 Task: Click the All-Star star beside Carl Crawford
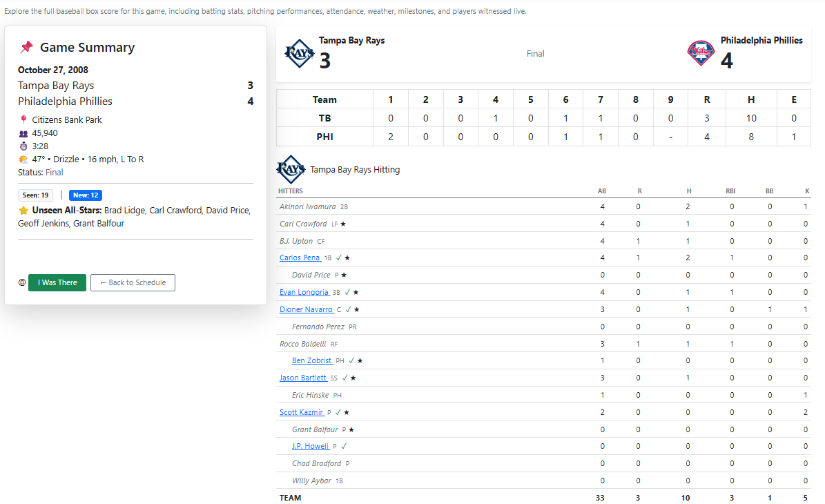point(343,224)
